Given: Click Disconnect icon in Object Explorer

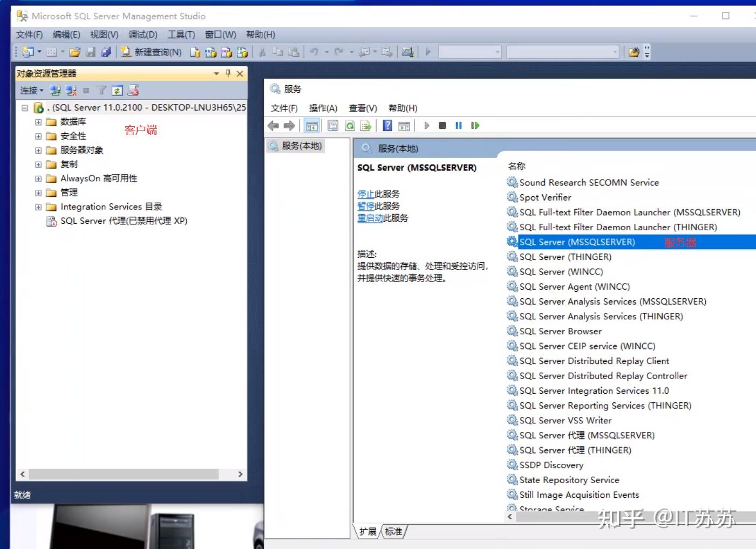Looking at the screenshot, I should (71, 91).
